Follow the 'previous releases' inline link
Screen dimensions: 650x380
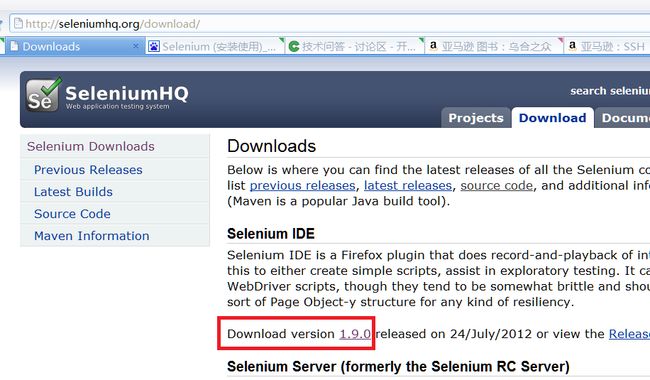click(x=303, y=185)
